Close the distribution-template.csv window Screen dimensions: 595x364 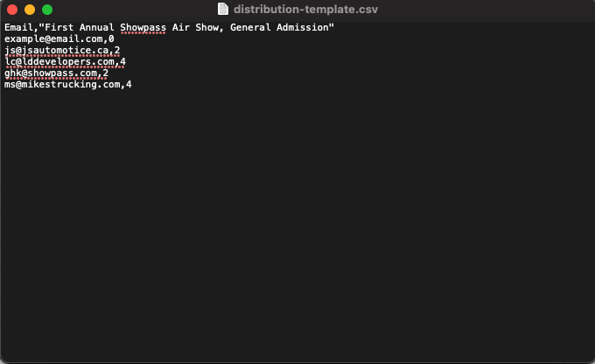point(12,10)
